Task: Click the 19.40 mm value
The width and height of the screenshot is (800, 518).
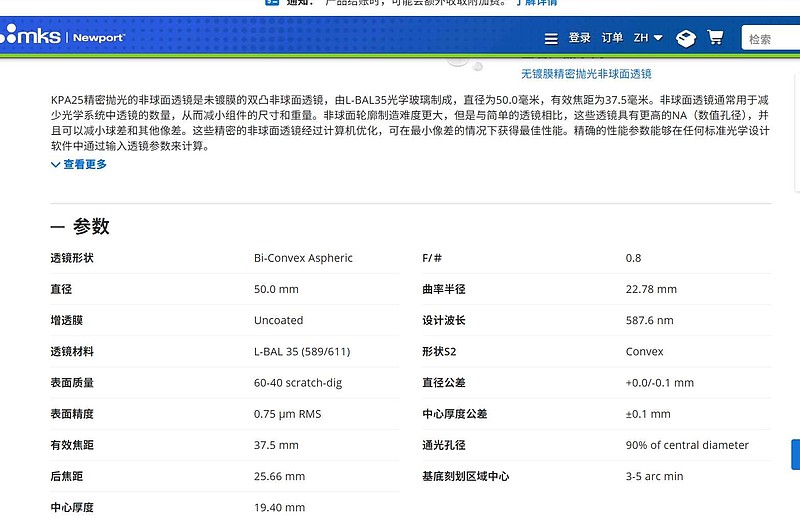Action: (x=280, y=507)
